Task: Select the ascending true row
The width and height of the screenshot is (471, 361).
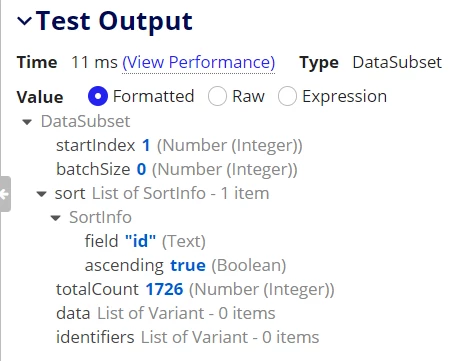Action: (185, 265)
